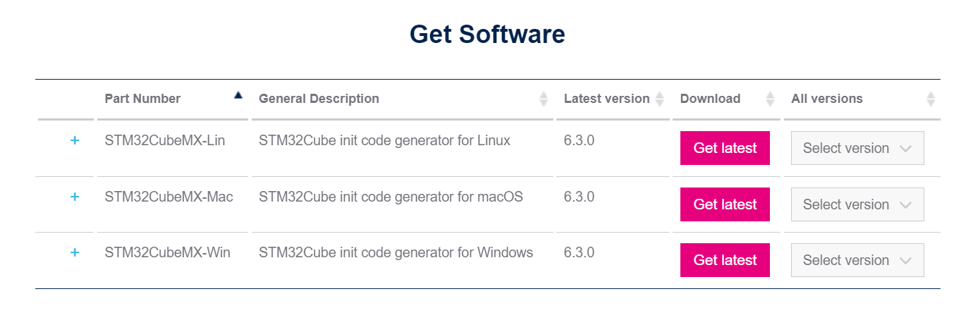
Task: Expand the STM32CubeMX-Win row plus icon
Action: [x=75, y=252]
